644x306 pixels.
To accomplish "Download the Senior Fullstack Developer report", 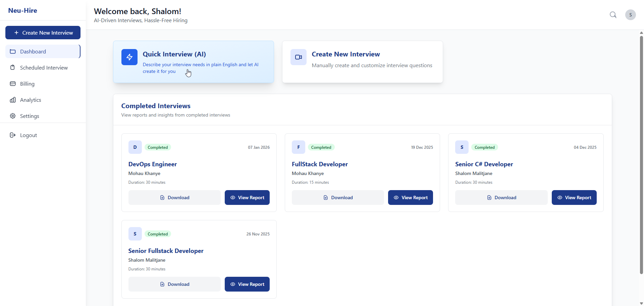I will coord(174,284).
